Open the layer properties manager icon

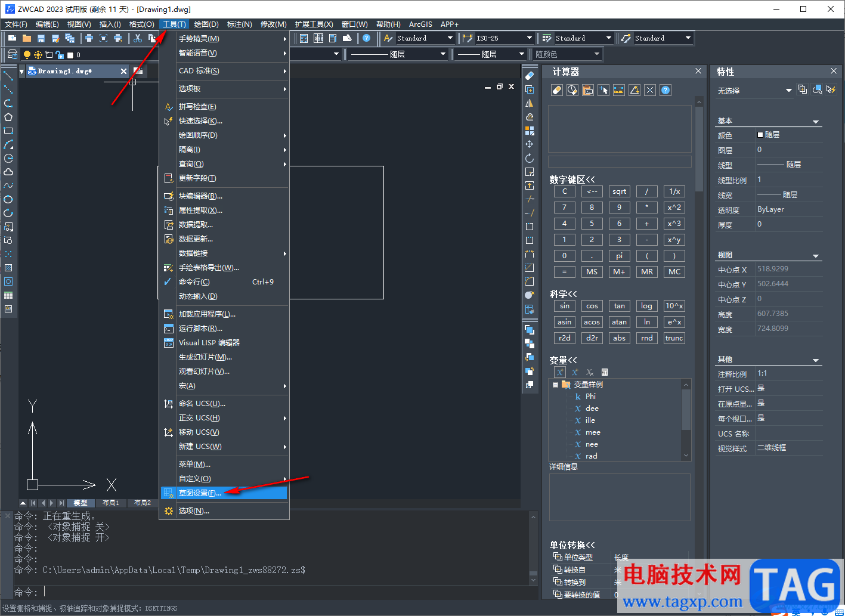tap(12, 54)
